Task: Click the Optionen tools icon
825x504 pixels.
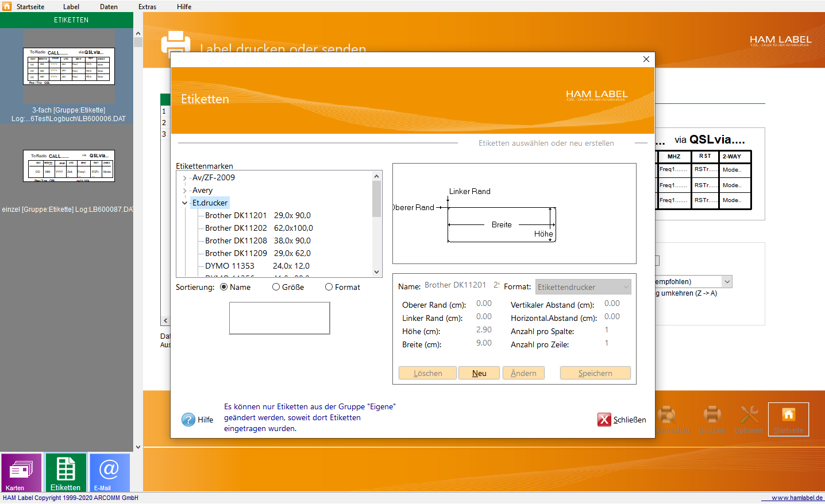Action: pyautogui.click(x=749, y=420)
